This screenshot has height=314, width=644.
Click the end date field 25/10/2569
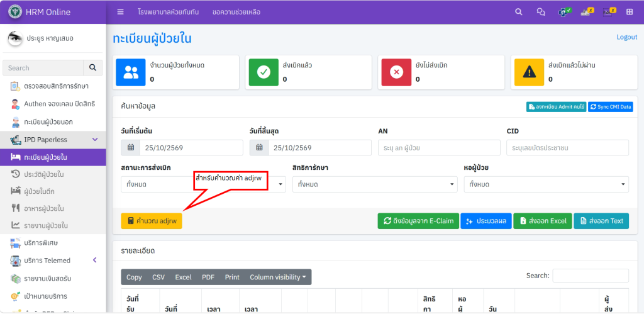pyautogui.click(x=320, y=148)
